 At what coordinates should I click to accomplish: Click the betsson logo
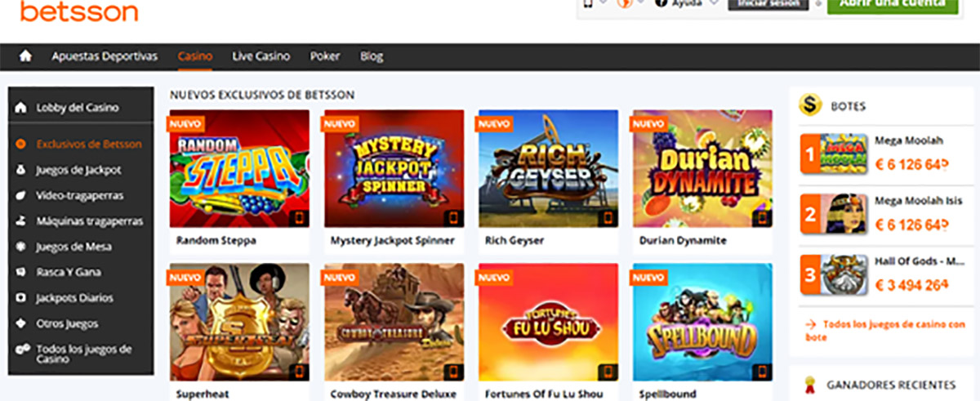(79, 11)
